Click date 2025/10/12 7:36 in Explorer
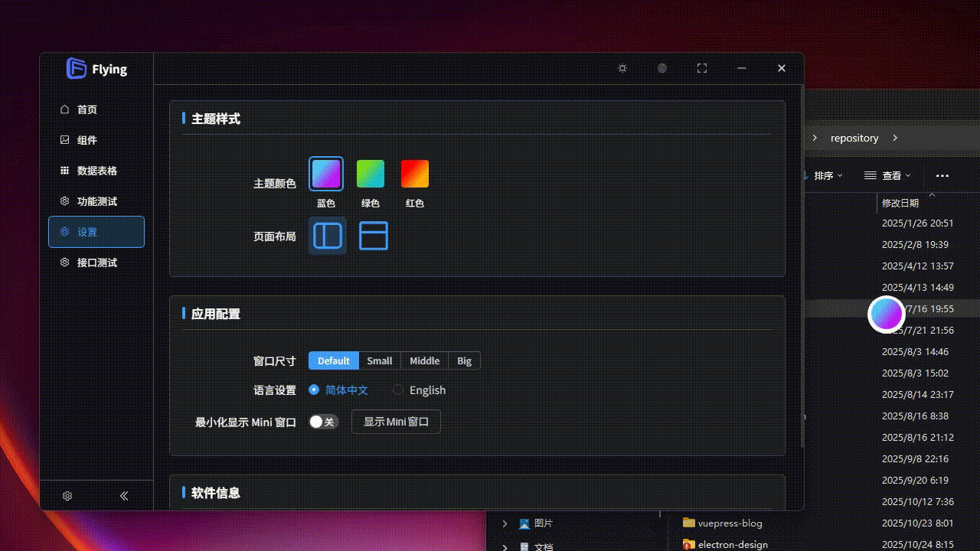Screen dimensions: 980x551 [x=918, y=502]
